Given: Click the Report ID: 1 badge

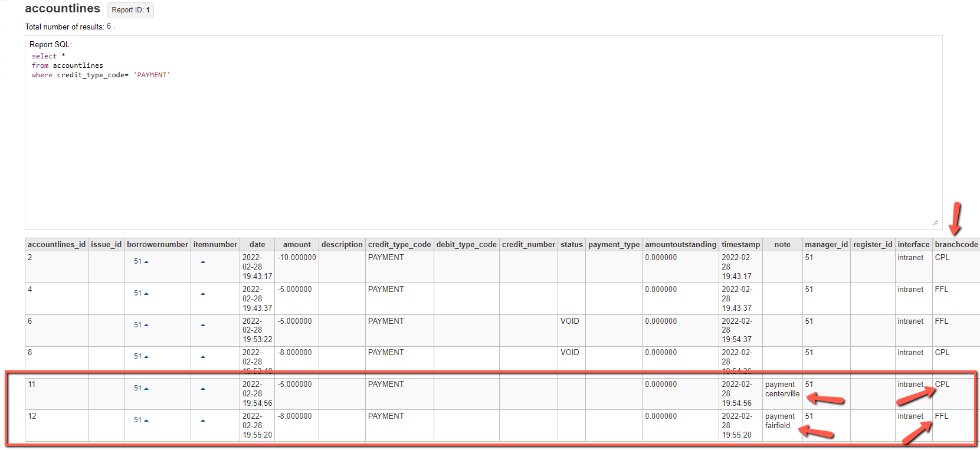Looking at the screenshot, I should click(130, 10).
